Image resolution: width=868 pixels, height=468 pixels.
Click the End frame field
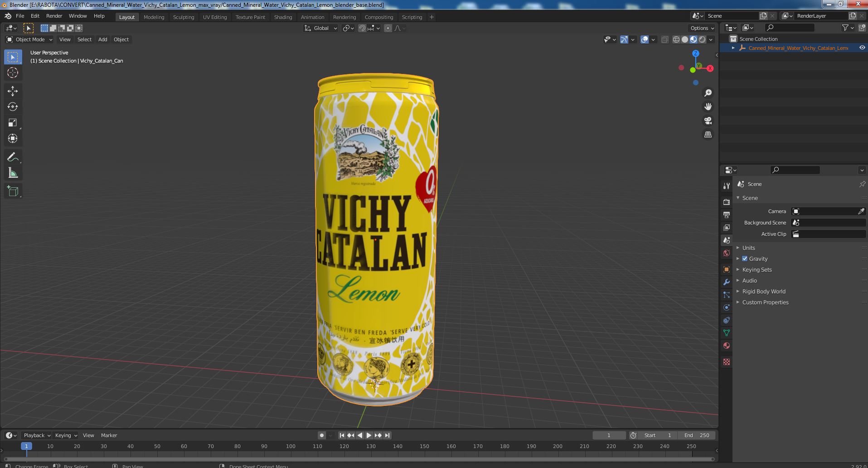pos(697,435)
